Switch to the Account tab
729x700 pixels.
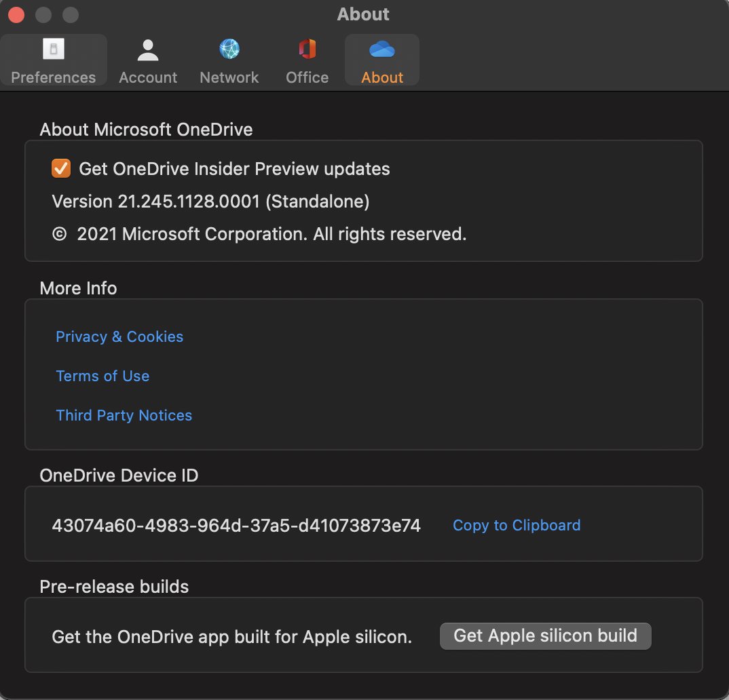click(148, 60)
